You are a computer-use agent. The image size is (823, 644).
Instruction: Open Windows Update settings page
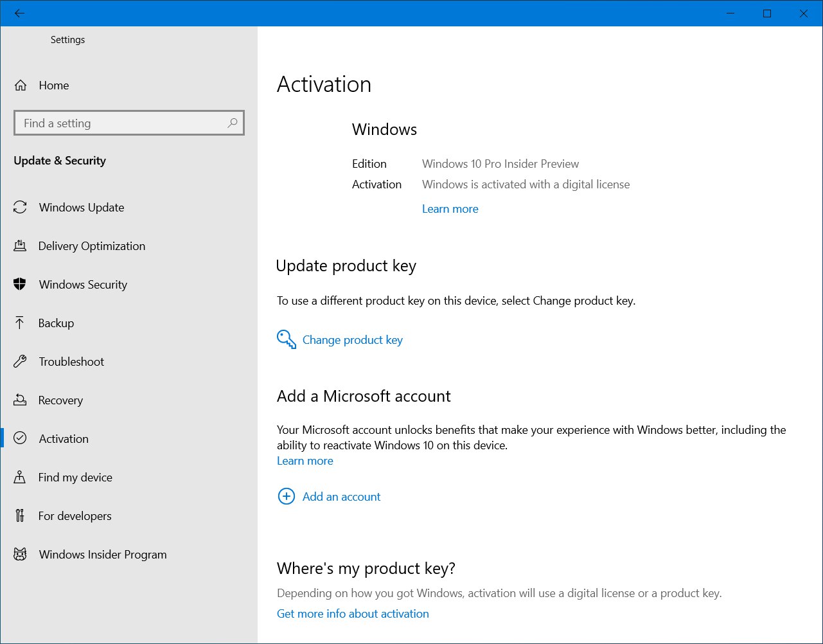point(128,207)
